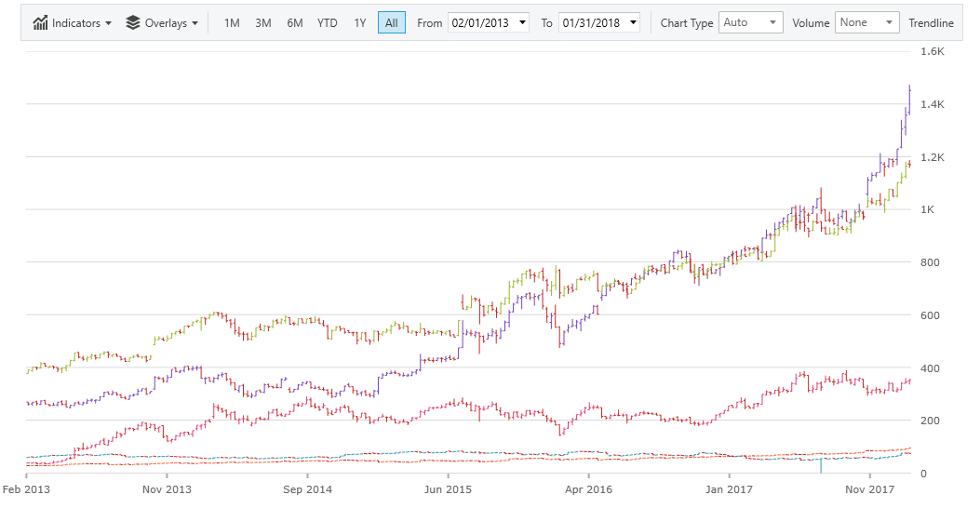
Task: Select the YTD time range
Action: click(327, 23)
